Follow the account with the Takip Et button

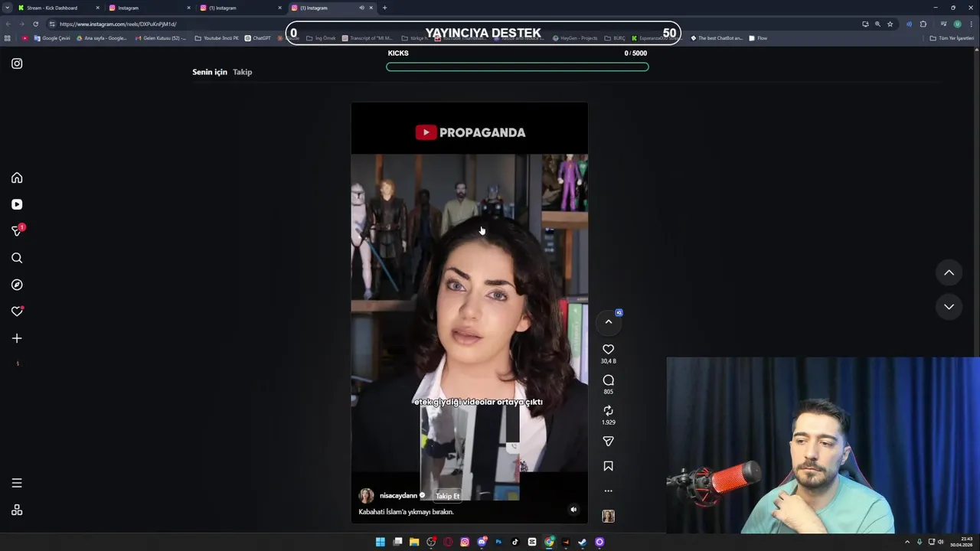pos(448,496)
